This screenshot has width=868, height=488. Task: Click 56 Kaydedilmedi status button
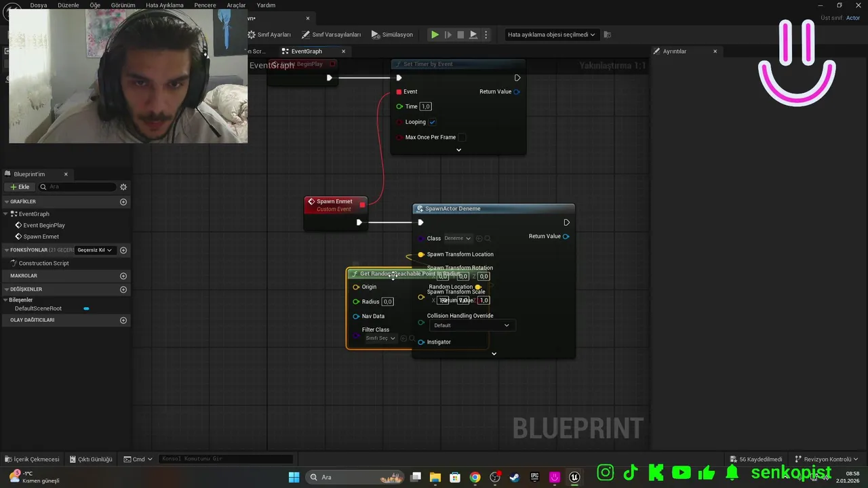click(x=755, y=459)
